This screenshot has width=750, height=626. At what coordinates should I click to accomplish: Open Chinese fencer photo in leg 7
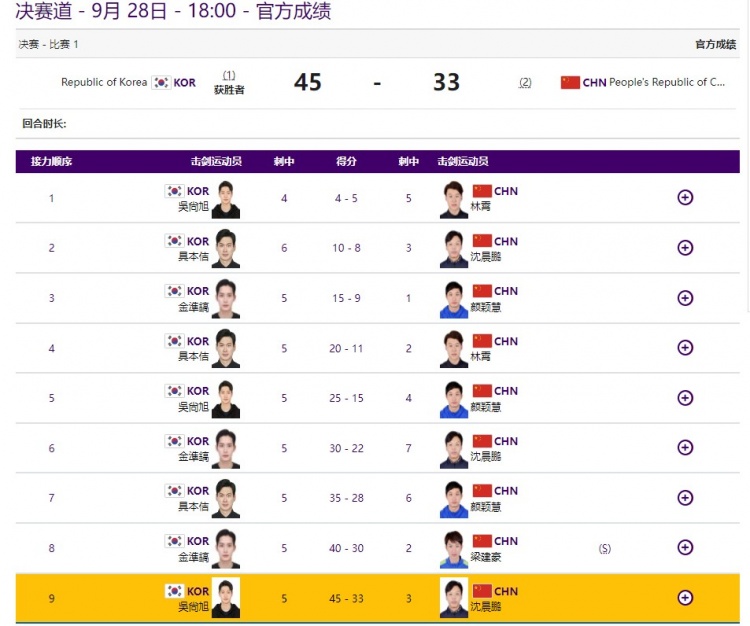(453, 499)
